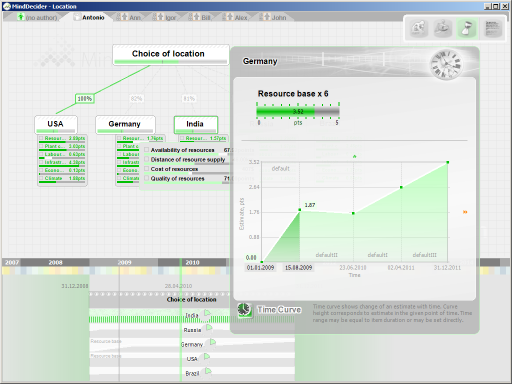Expand USA Resource criteria row
Viewport: 512px width, 384px height.
(62, 138)
